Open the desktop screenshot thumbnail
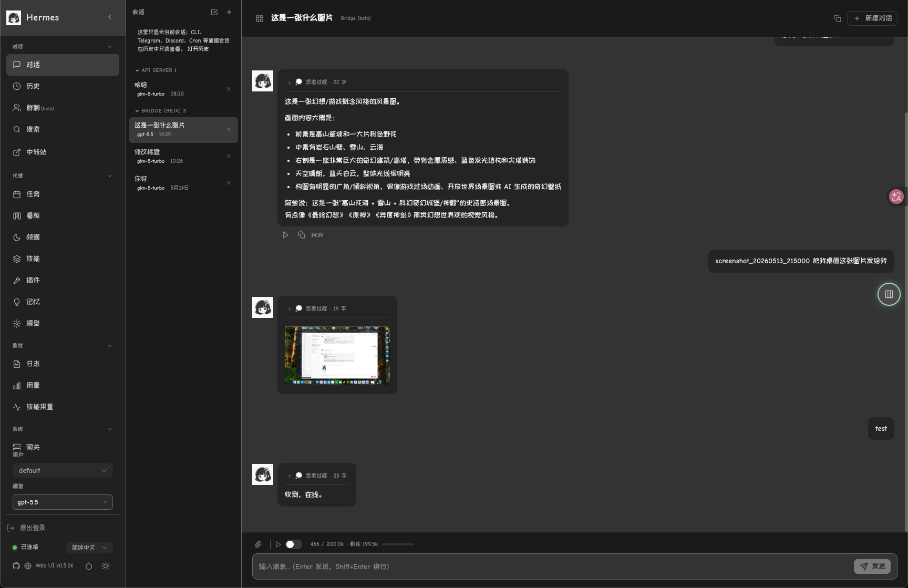908x588 pixels. coord(337,355)
